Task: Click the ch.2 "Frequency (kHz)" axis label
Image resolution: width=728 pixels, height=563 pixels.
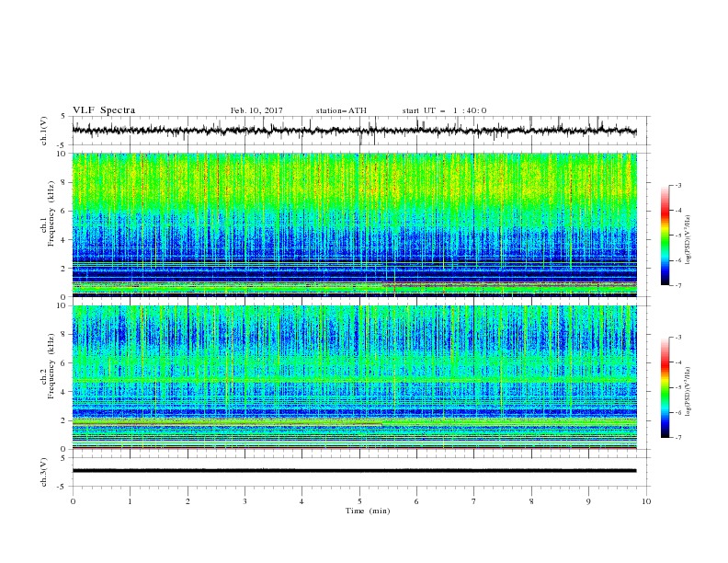Action: pos(51,366)
